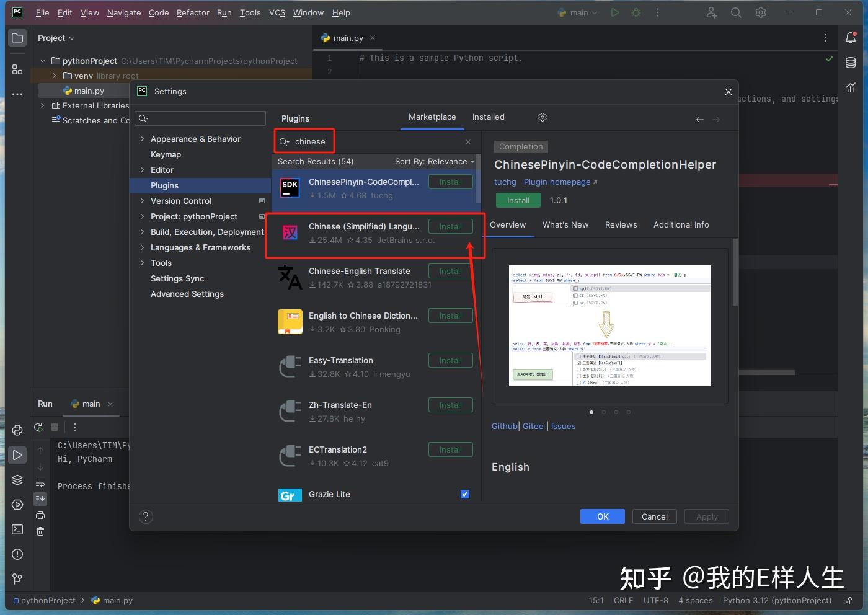The height and width of the screenshot is (615, 868).
Task: Rerun the main run configuration
Action: 38,427
